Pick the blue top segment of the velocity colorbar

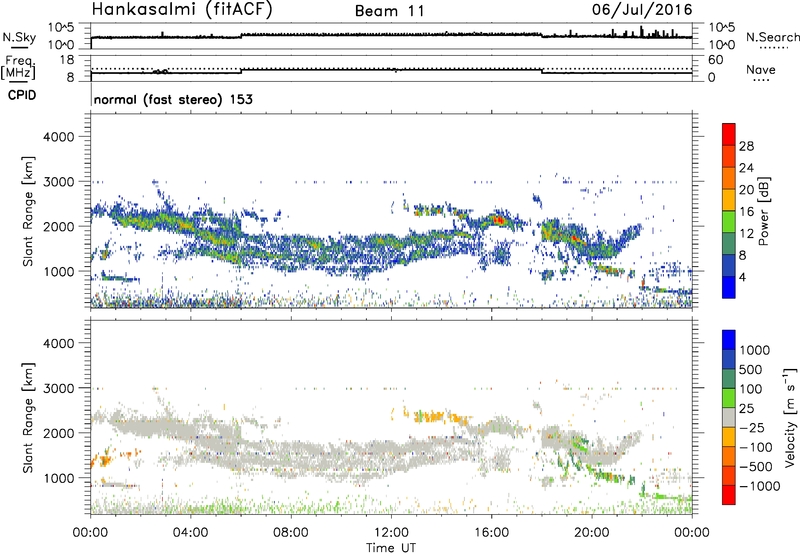[x=729, y=340]
